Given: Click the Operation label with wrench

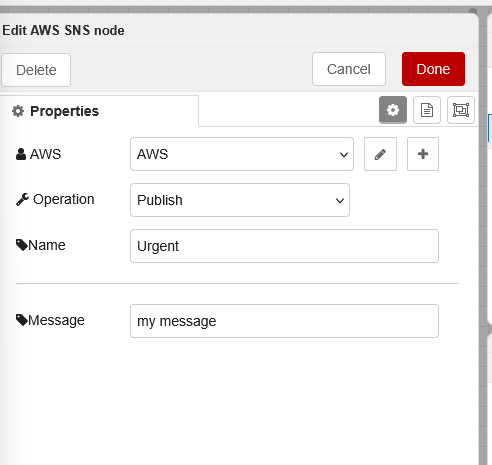Looking at the screenshot, I should (x=55, y=199).
